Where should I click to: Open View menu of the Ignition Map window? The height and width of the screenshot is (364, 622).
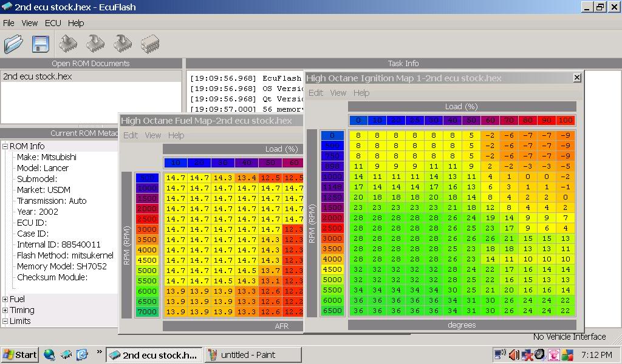pyautogui.click(x=338, y=93)
